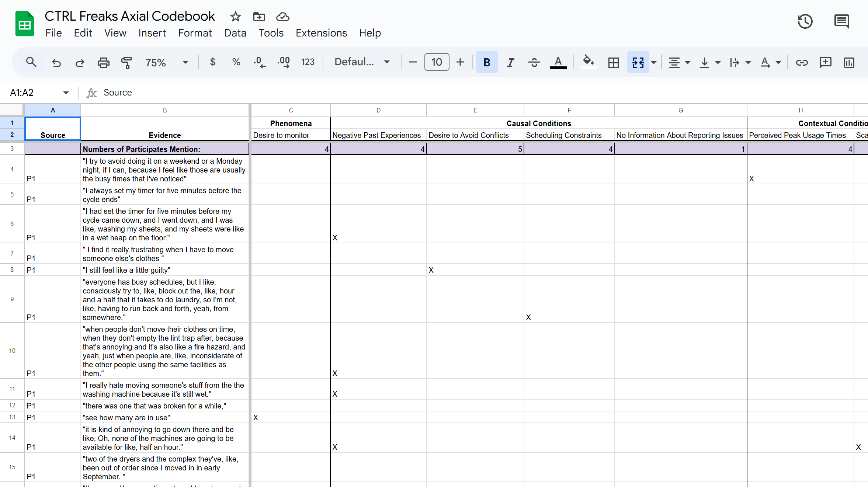Image resolution: width=868 pixels, height=487 pixels.
Task: Decrease font size with minus button
Action: 413,62
